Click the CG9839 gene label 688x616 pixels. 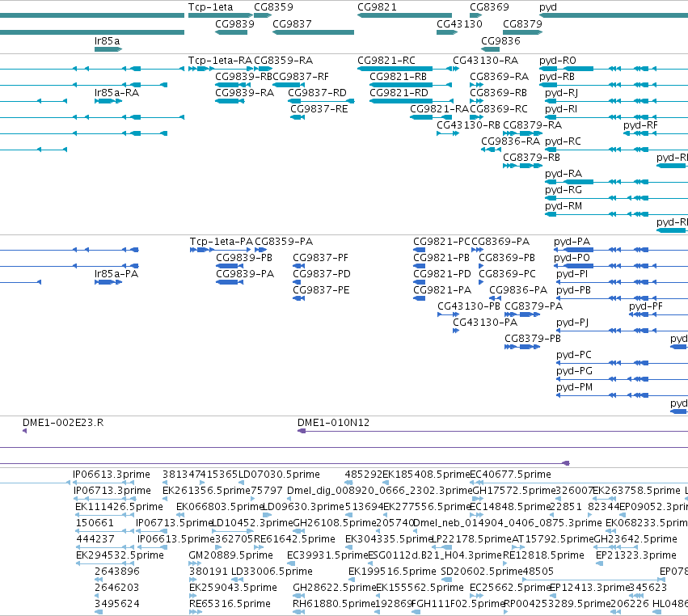coord(234,24)
